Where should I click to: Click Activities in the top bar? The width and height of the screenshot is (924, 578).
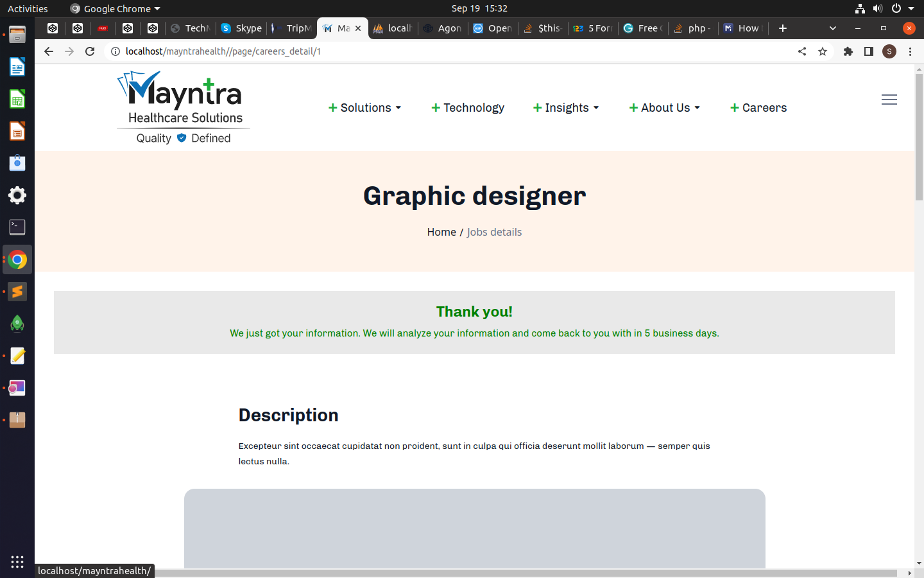tap(28, 8)
